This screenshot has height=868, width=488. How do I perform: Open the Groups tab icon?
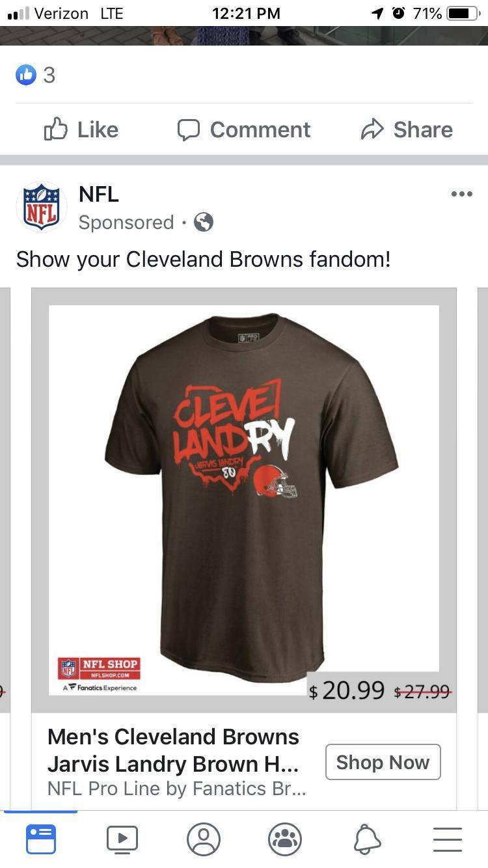coord(285,839)
